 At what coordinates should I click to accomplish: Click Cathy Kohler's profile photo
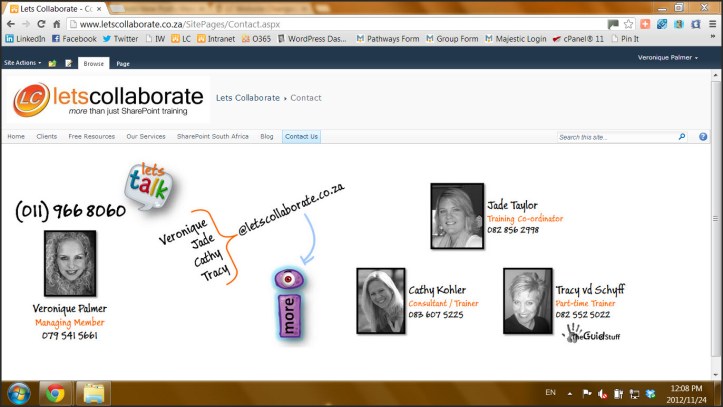click(380, 300)
